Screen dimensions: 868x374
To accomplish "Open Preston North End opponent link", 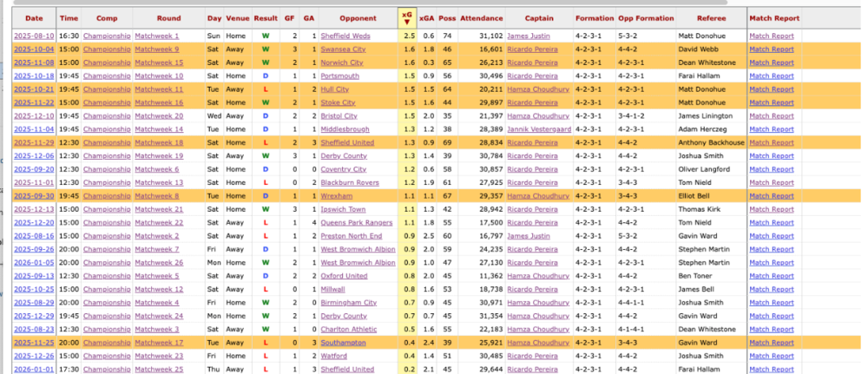I will pos(352,236).
